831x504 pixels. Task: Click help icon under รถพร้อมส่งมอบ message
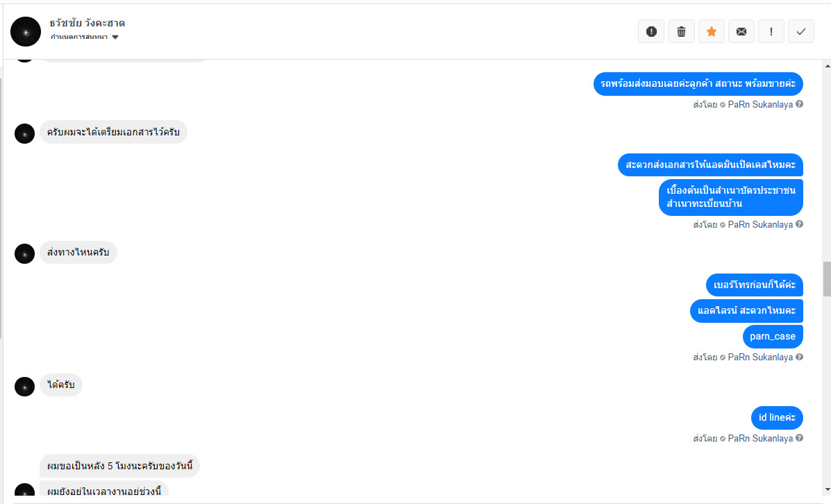(800, 104)
